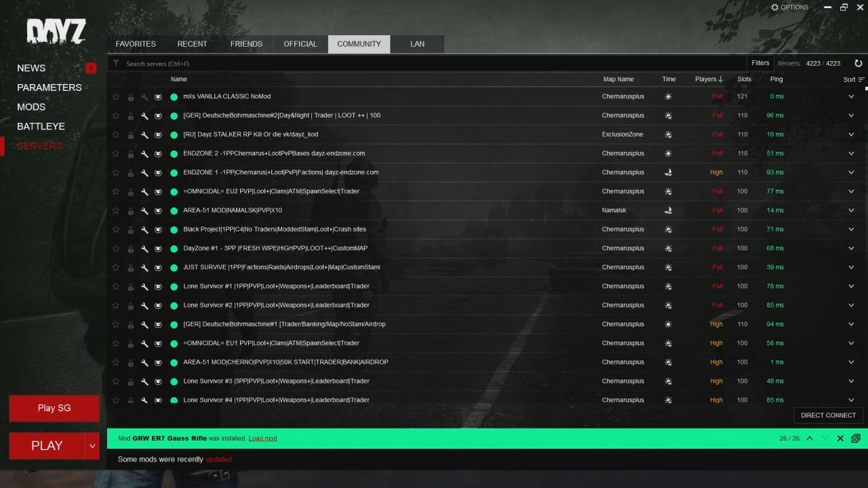The image size is (868, 488).
Task: Expand Lone Survivor #3 row chevron
Action: coord(851,381)
